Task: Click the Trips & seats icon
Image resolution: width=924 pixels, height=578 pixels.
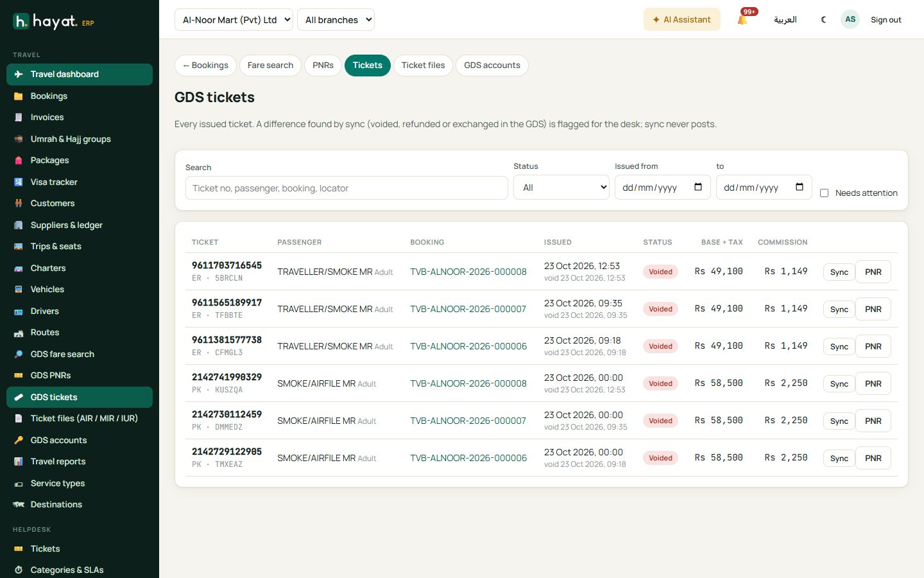Action: pyautogui.click(x=19, y=247)
